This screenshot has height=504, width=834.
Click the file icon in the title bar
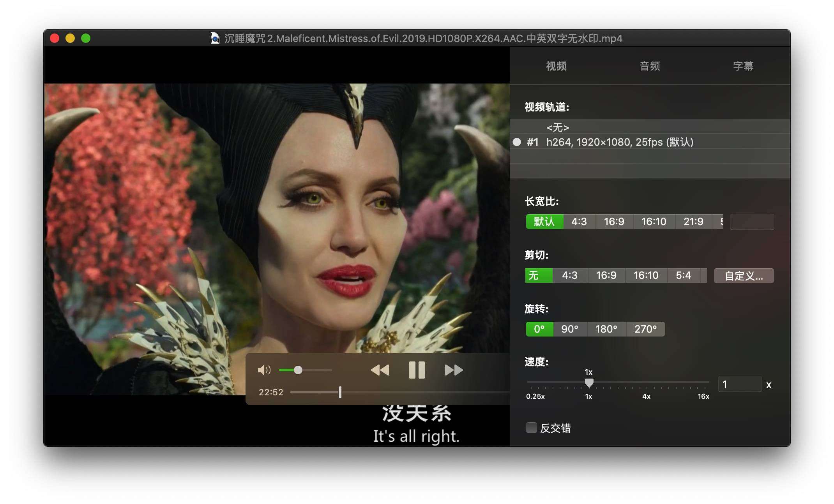point(215,38)
